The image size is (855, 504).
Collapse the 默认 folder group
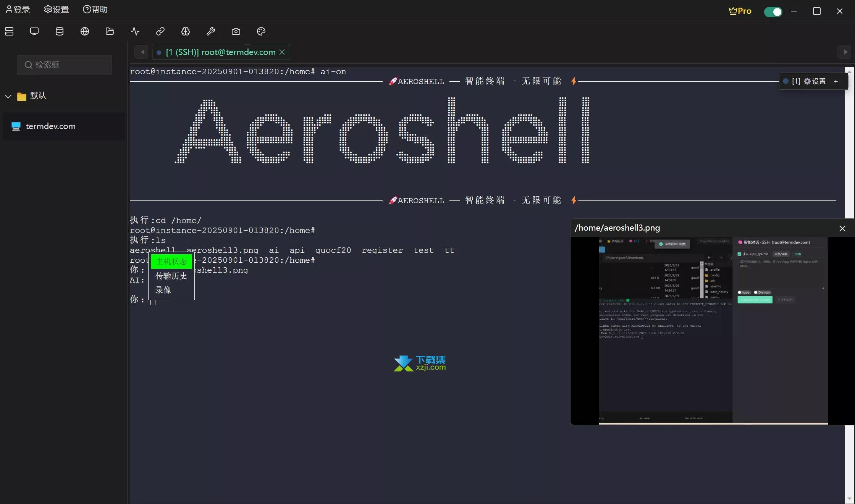click(x=8, y=96)
